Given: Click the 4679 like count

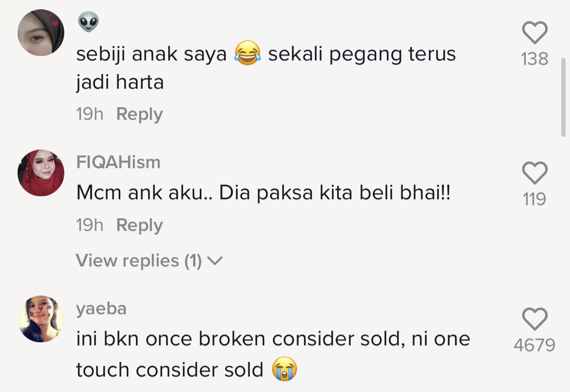Looking at the screenshot, I should coord(534,345).
